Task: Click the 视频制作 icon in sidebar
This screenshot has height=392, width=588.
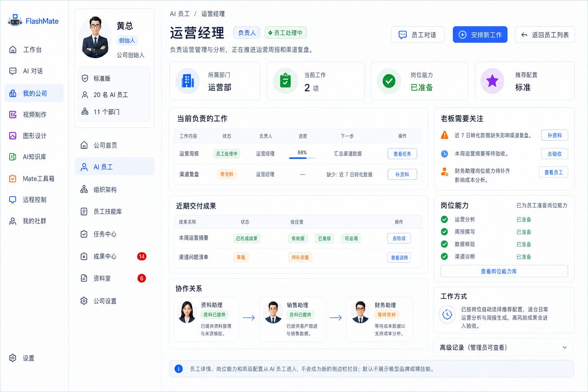Action: 13,114
